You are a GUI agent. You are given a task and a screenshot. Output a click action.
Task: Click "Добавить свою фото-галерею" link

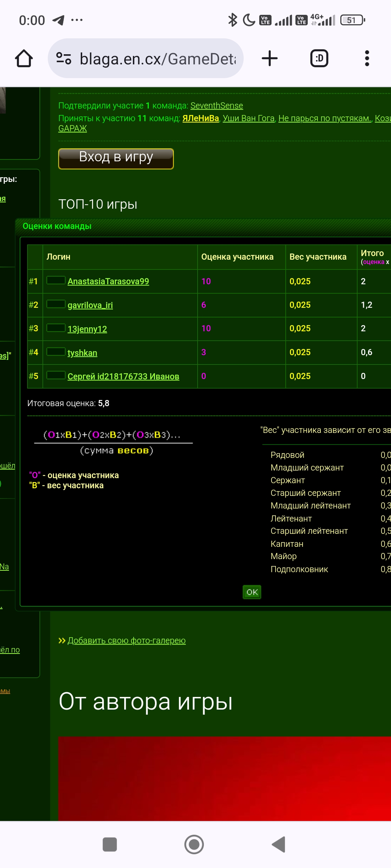click(126, 641)
